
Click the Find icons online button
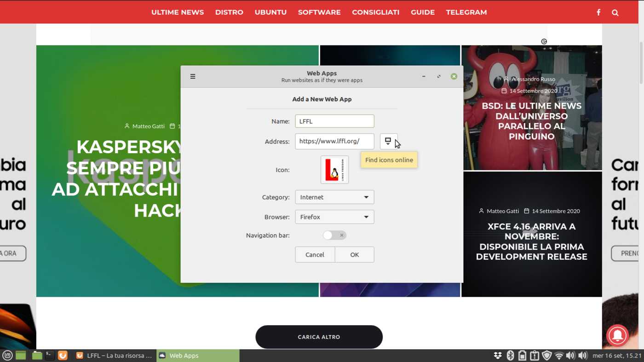388,141
